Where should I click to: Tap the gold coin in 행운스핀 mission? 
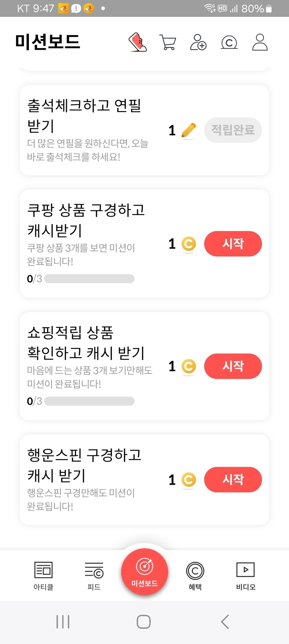coord(189,480)
